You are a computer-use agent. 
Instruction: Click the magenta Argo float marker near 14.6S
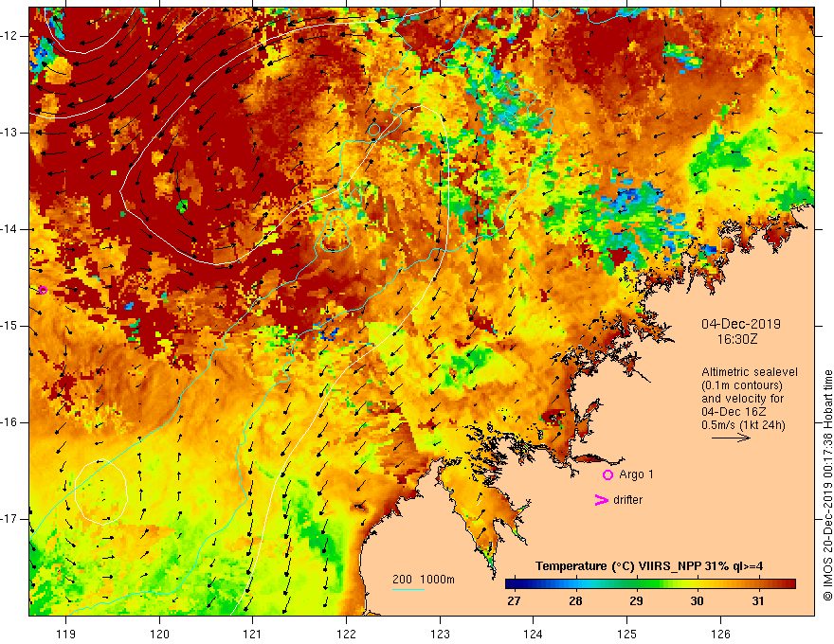[x=43, y=290]
